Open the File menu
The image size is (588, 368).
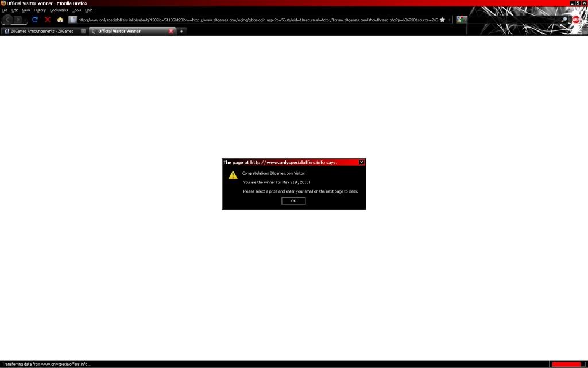[5, 10]
